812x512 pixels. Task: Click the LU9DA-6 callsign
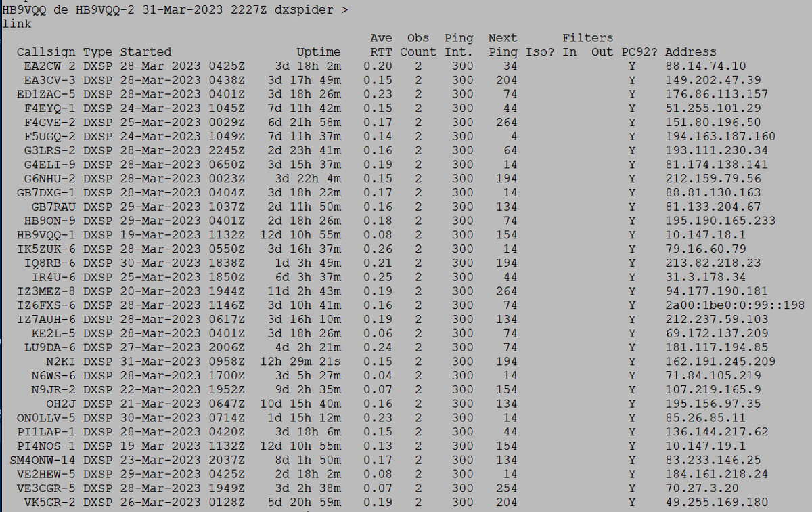(50, 347)
